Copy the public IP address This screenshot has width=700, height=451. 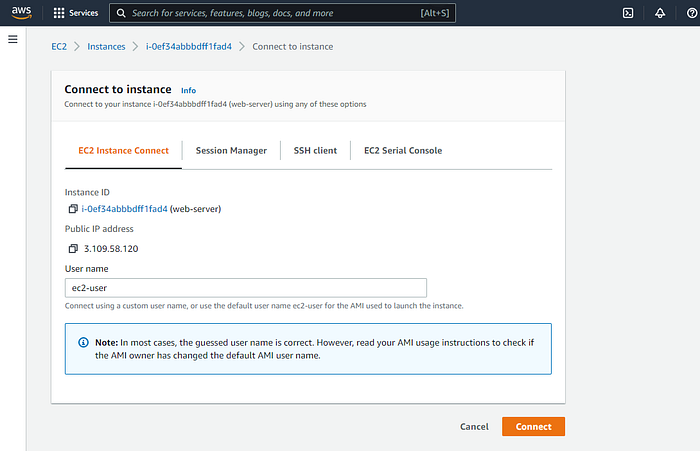[73, 248]
